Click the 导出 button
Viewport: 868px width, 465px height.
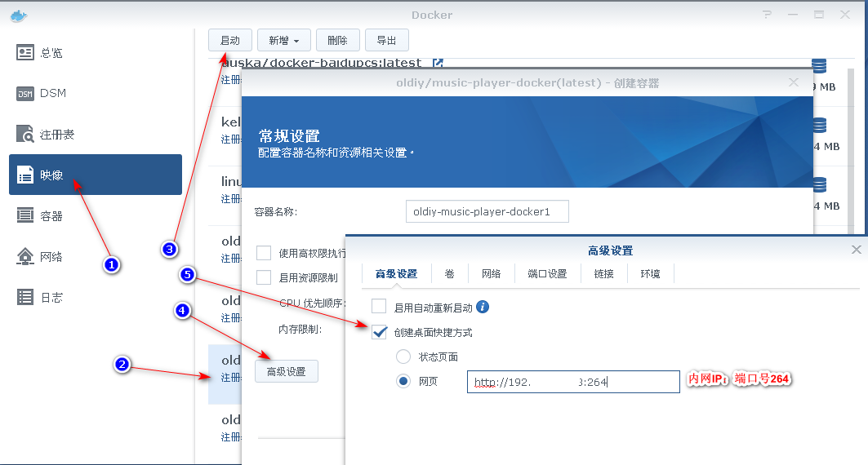pos(386,40)
